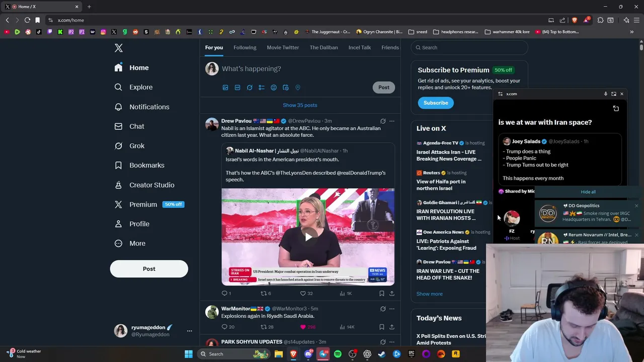Image resolution: width=644 pixels, height=362 pixels.
Task: Click the large Post button in the sidebar
Action: (x=149, y=268)
